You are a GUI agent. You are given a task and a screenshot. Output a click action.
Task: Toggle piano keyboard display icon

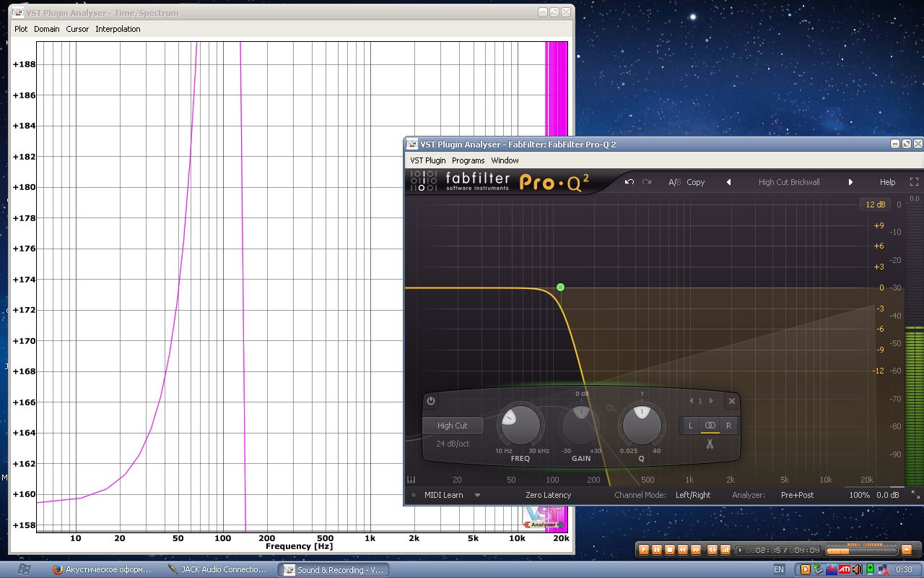coord(411,480)
